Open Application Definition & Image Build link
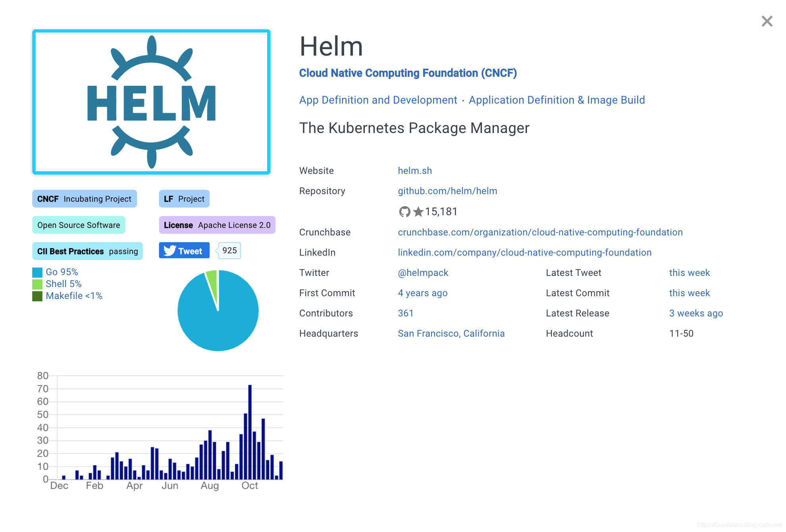Image resolution: width=786 pixels, height=532 pixels. (557, 100)
